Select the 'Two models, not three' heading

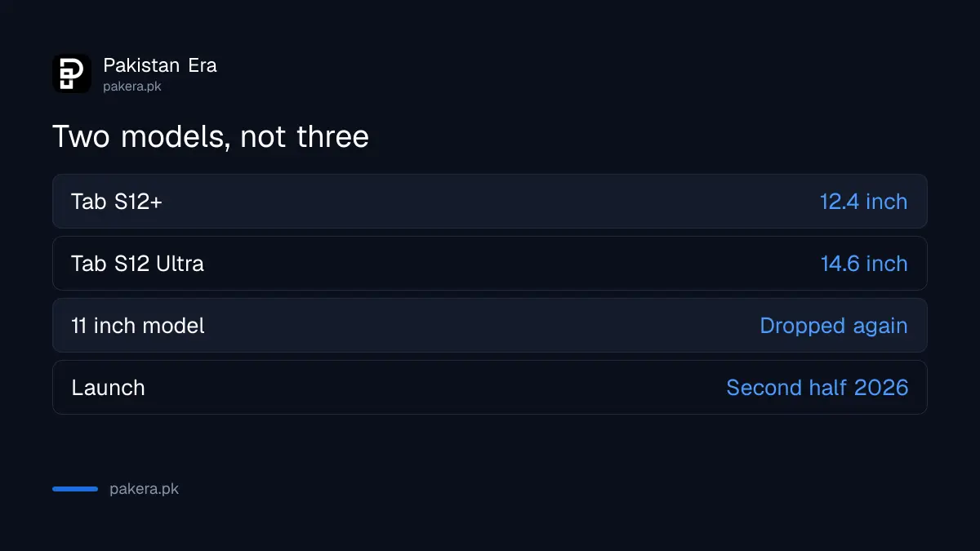click(211, 136)
